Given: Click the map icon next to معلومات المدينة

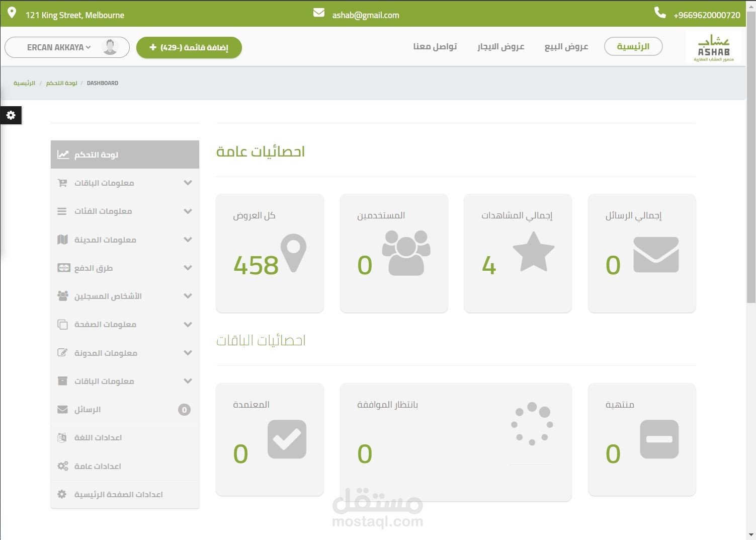Looking at the screenshot, I should (x=63, y=240).
